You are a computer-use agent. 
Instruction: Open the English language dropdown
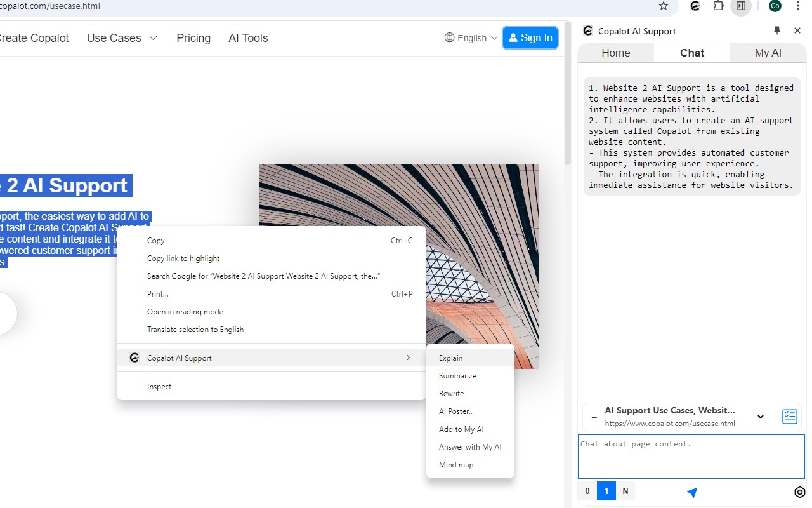(471, 38)
